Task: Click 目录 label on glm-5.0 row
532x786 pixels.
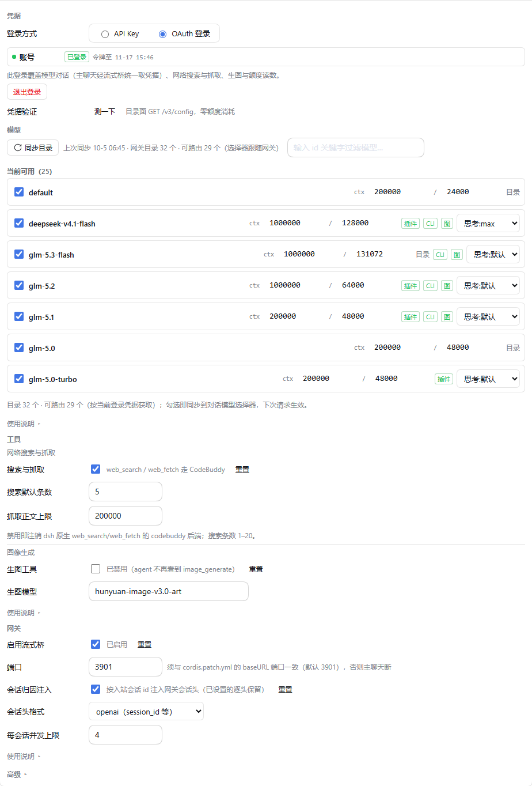Action: (x=513, y=348)
